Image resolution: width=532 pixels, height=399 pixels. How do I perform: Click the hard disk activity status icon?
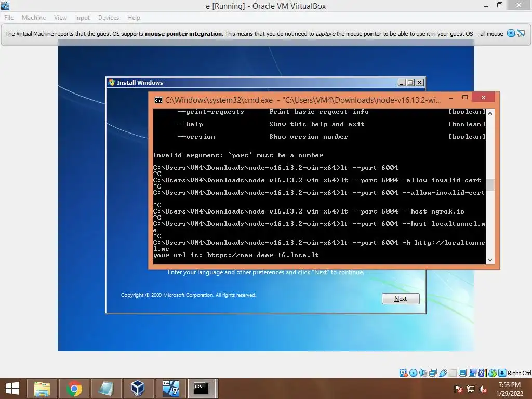(x=403, y=373)
